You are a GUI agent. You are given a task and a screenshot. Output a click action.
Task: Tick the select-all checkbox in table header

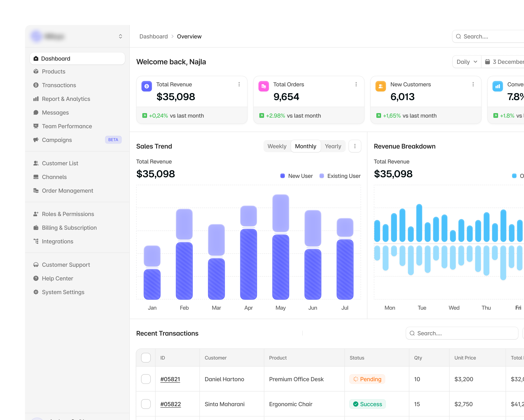pyautogui.click(x=146, y=358)
